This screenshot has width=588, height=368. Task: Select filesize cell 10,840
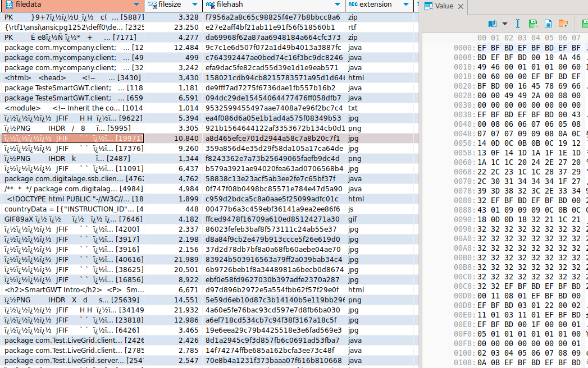coord(173,139)
